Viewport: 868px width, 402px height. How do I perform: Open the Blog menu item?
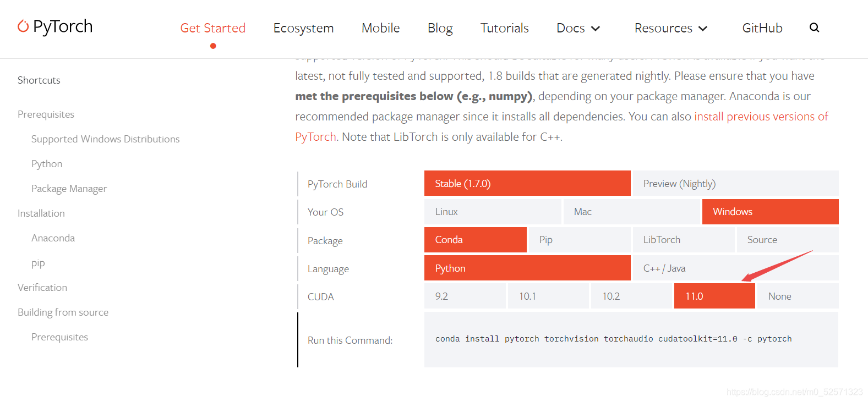click(x=440, y=28)
